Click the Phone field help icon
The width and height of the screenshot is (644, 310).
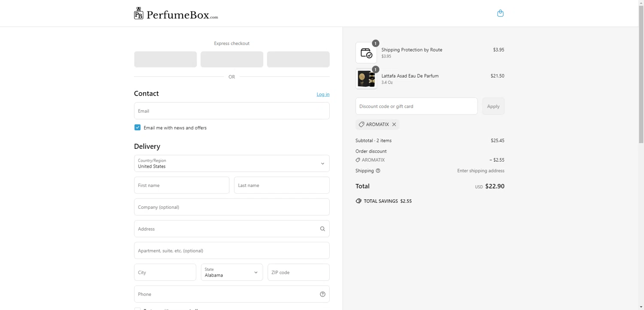(x=322, y=294)
